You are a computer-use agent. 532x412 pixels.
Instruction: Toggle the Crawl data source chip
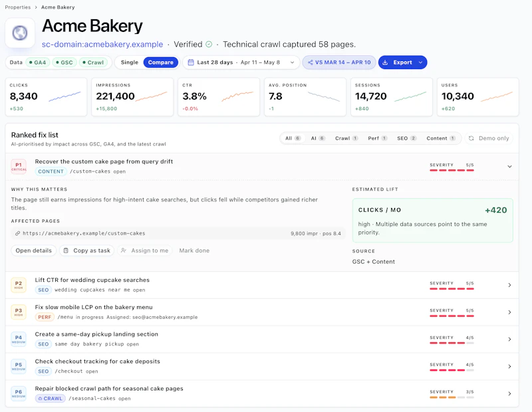(93, 62)
